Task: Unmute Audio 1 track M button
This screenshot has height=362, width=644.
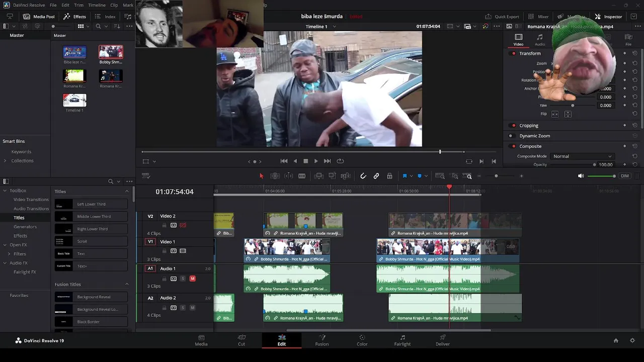Action: coord(192,279)
